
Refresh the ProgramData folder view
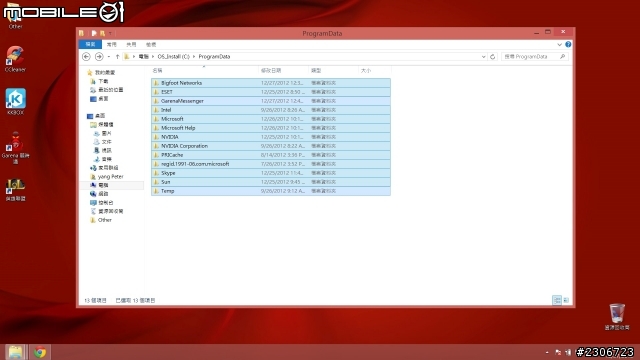(493, 57)
